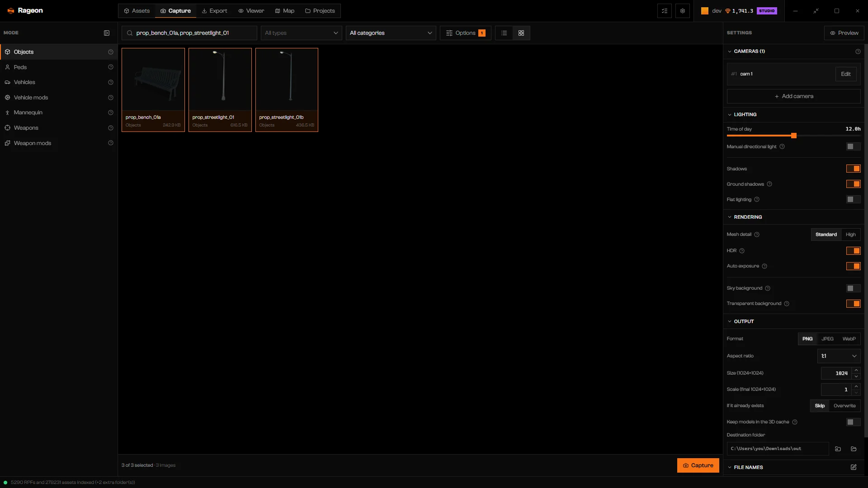Image resolution: width=868 pixels, height=488 pixels.
Task: Click the Preview button
Action: coord(844,33)
